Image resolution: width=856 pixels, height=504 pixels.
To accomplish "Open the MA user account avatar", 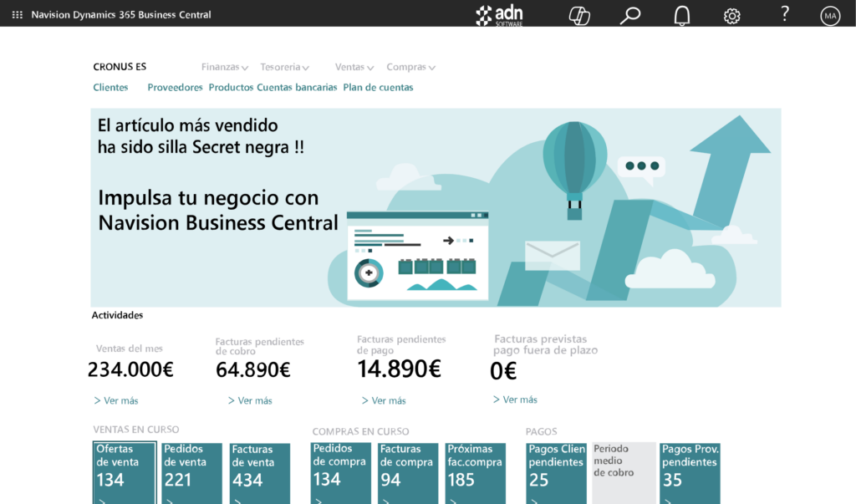I will tap(830, 16).
